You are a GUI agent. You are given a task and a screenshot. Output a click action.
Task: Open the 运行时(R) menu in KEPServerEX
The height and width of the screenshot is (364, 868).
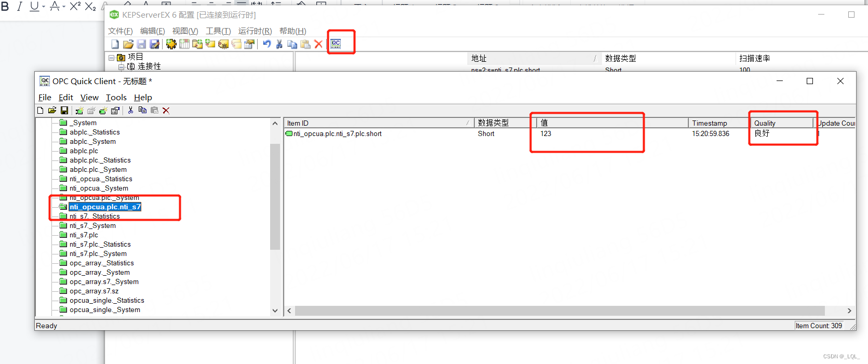tap(255, 31)
